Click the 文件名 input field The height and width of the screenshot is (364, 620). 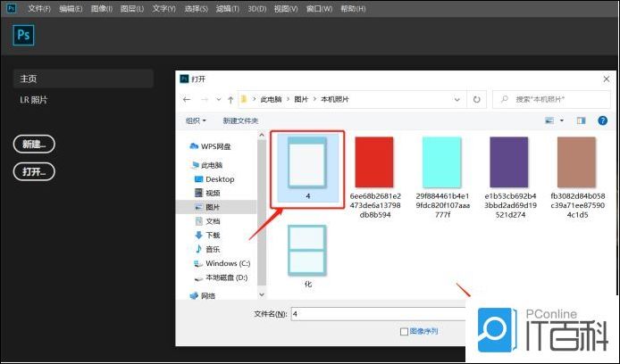point(375,314)
